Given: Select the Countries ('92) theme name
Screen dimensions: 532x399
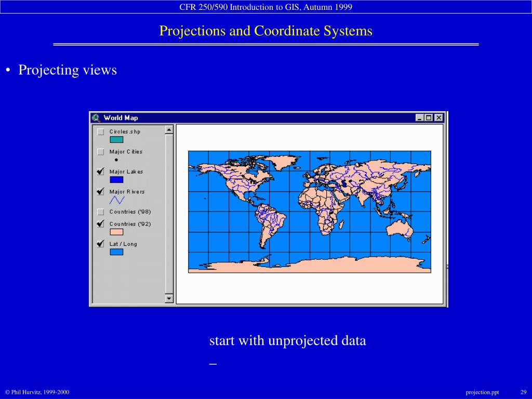Looking at the screenshot, I should pos(130,224).
